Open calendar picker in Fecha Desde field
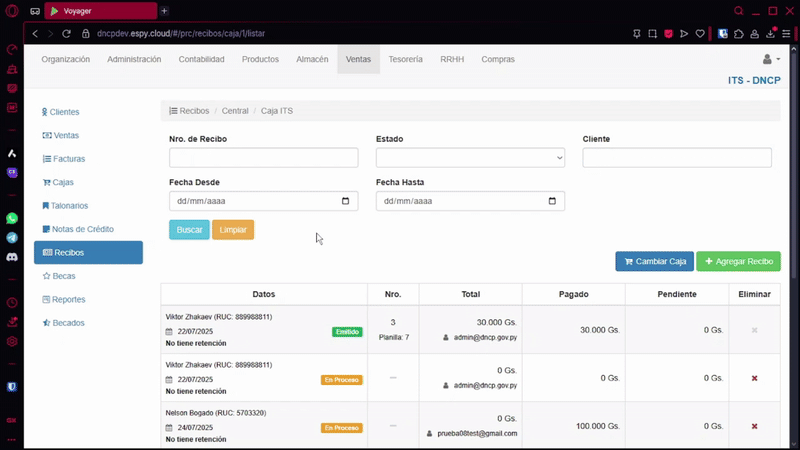 [346, 201]
